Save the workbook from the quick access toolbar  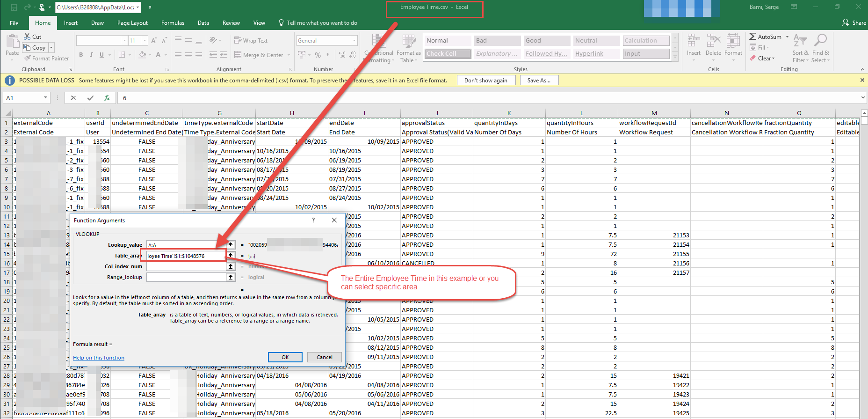pos(14,7)
